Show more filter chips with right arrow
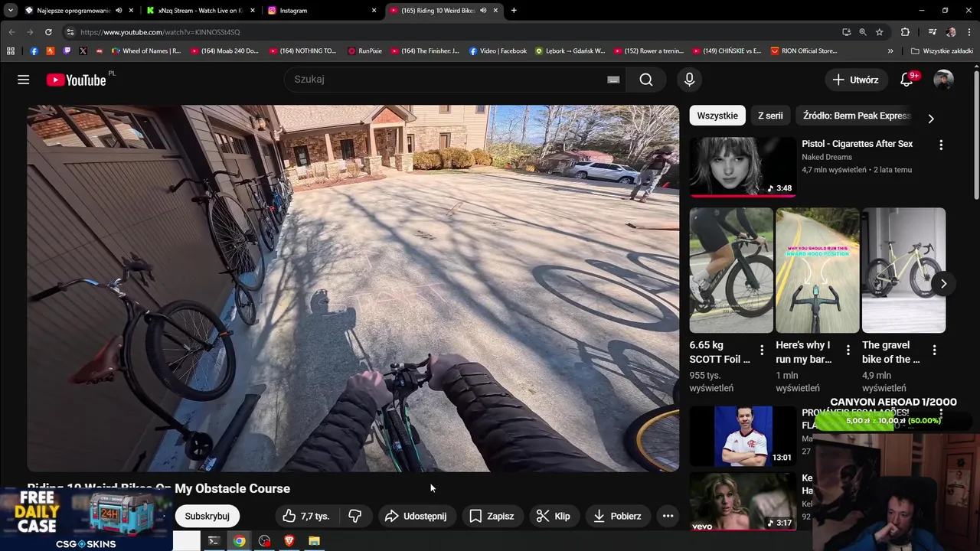The height and width of the screenshot is (551, 980). [931, 119]
